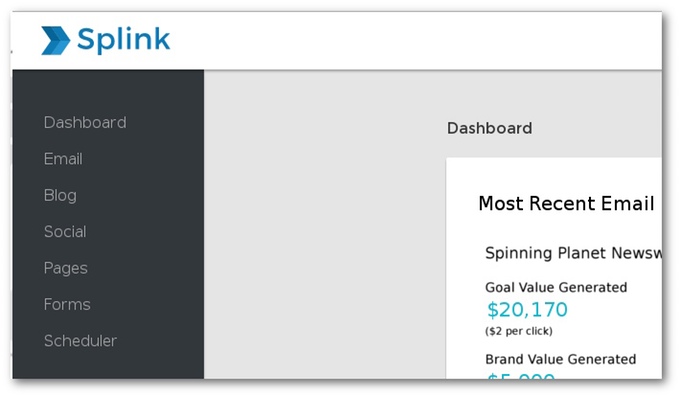Click the blank white header area right of the logo
This screenshot has height=397, width=680.
tap(416, 40)
